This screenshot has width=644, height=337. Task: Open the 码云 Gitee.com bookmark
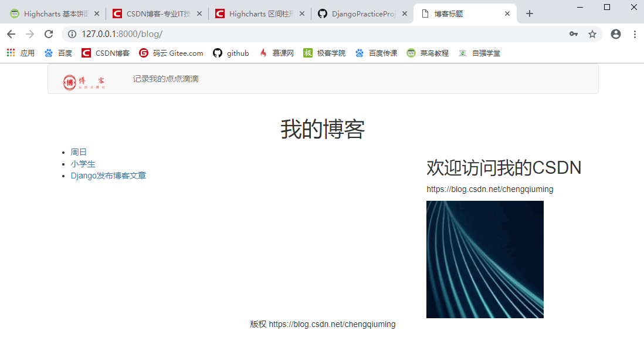[171, 53]
